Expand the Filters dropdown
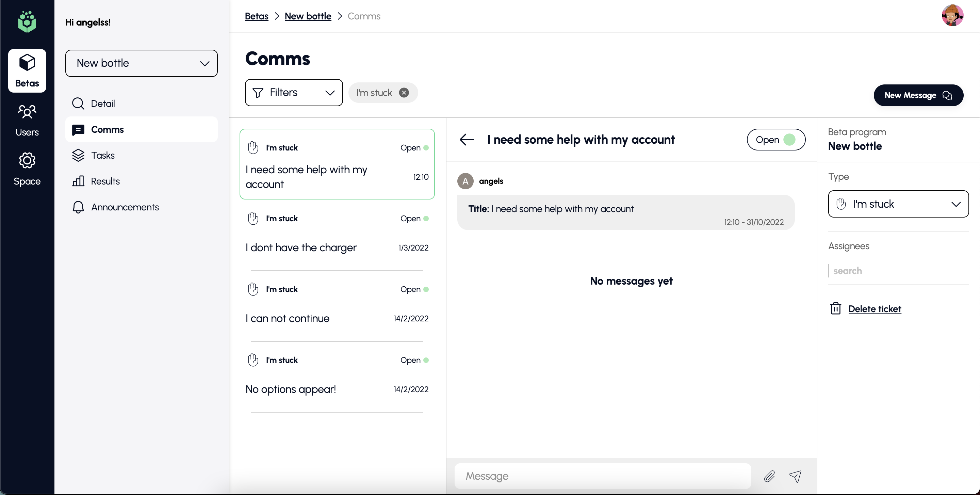 (294, 93)
